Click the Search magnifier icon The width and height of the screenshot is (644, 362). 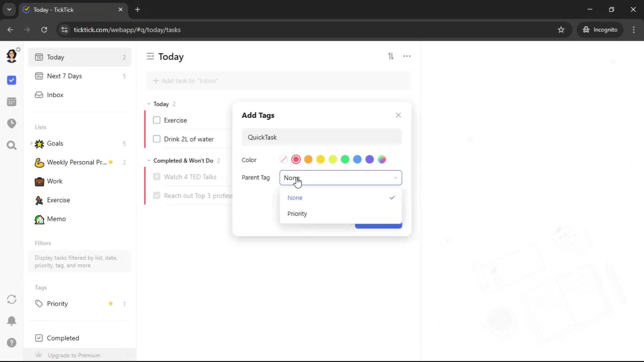(11, 145)
